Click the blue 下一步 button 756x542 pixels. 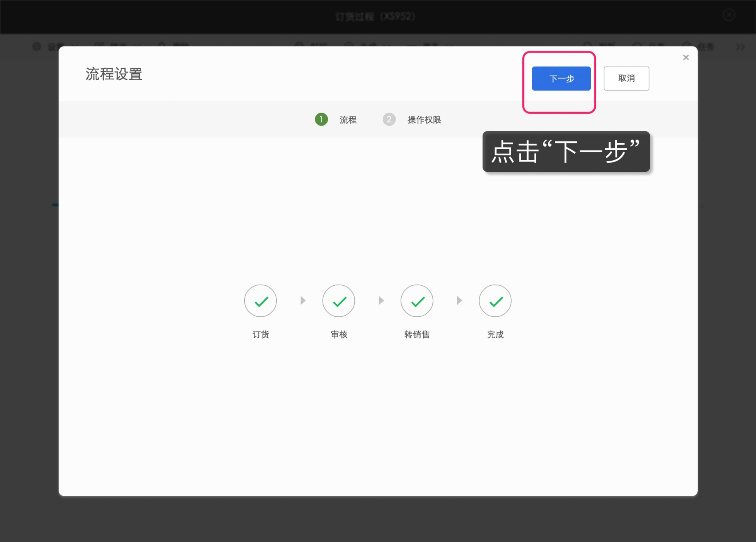(561, 79)
